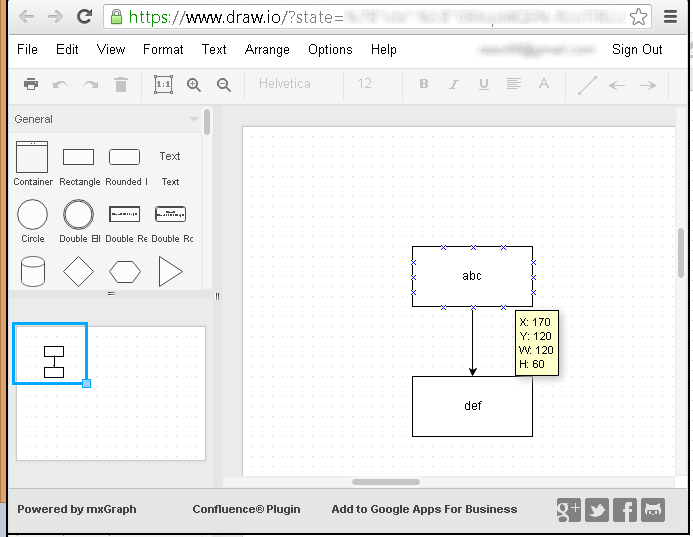Open the Arrange menu

click(267, 49)
